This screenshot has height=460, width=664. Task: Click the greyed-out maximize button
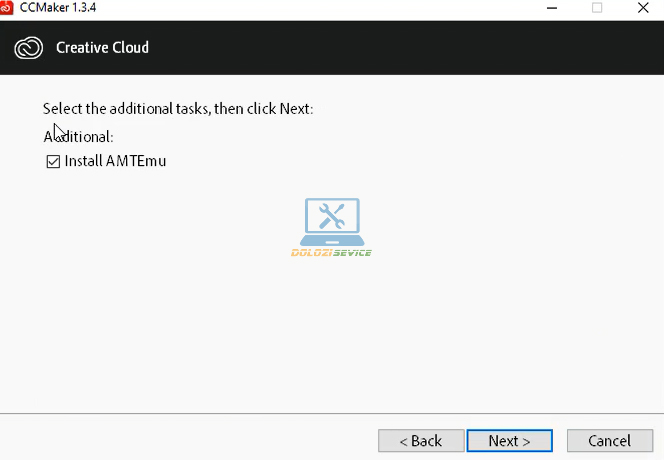597,7
